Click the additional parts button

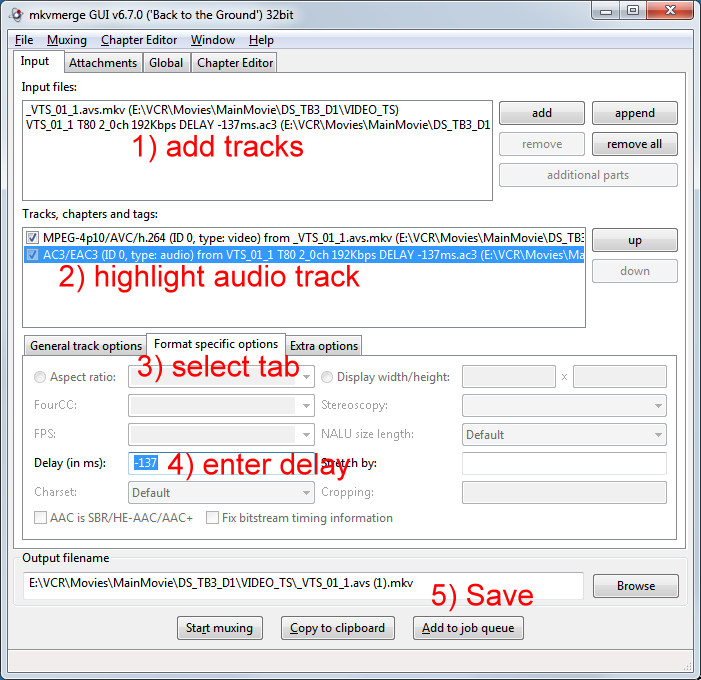click(588, 175)
